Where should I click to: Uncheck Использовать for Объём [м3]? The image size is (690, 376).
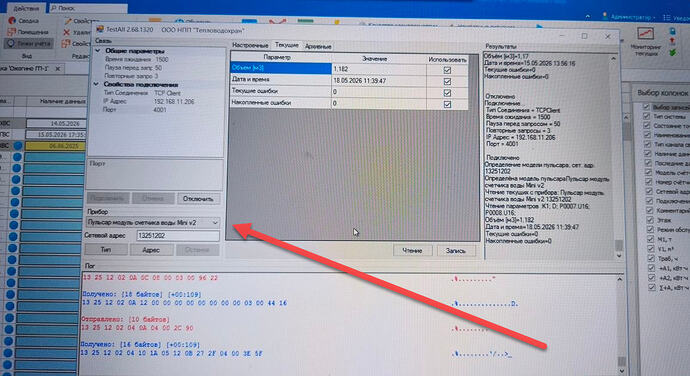(x=447, y=70)
